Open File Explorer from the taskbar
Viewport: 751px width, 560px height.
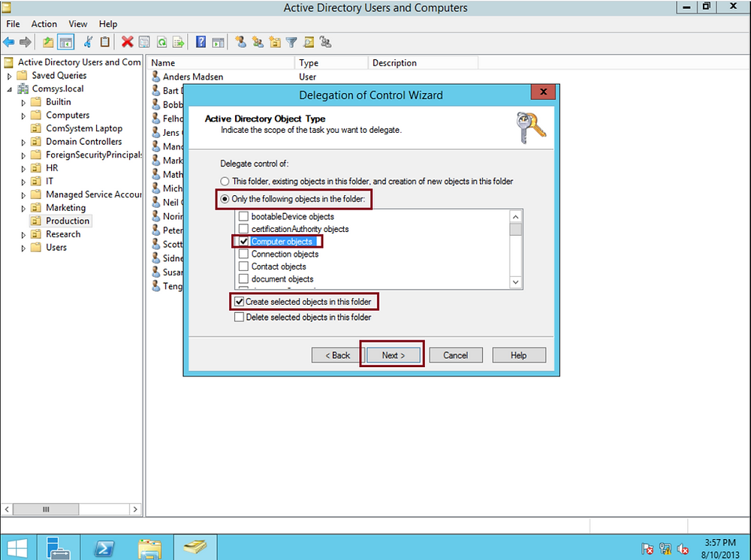(149, 547)
